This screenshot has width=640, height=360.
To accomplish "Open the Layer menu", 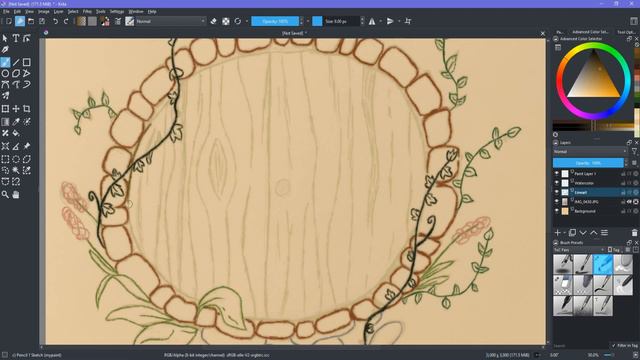I will 59,12.
